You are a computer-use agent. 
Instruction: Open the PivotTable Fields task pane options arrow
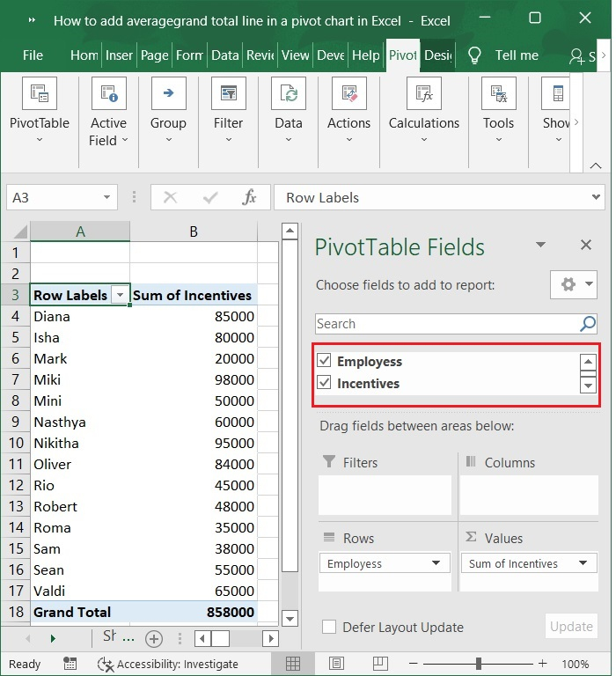(x=540, y=245)
